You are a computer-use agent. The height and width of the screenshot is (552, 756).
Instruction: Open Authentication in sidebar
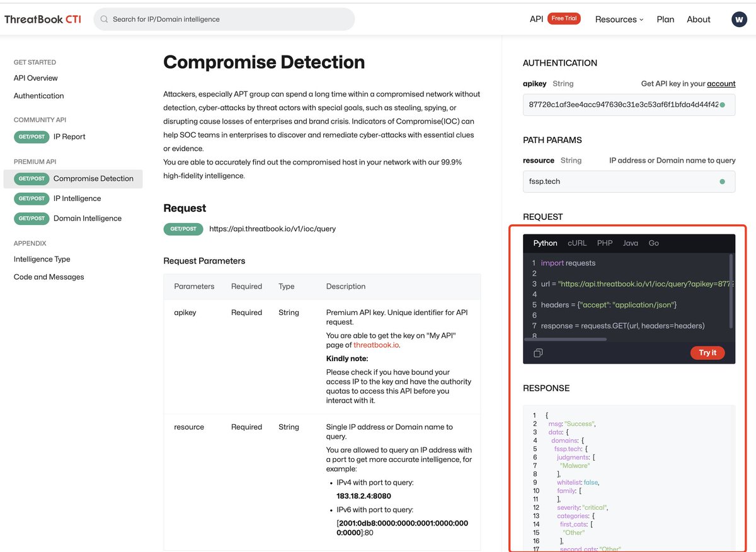[x=39, y=96]
